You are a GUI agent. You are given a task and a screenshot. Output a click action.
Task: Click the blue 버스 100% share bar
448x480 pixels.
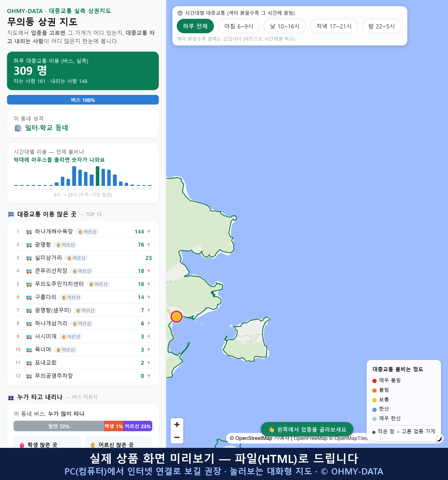click(x=83, y=100)
